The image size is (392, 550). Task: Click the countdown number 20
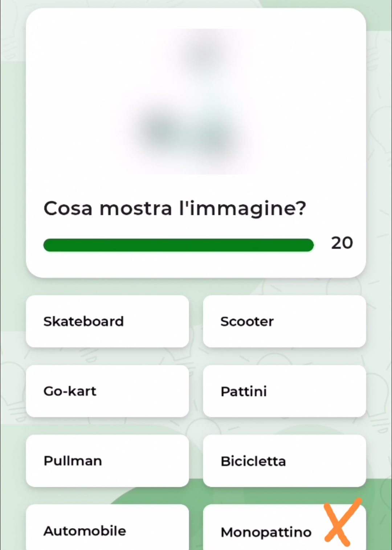342,243
